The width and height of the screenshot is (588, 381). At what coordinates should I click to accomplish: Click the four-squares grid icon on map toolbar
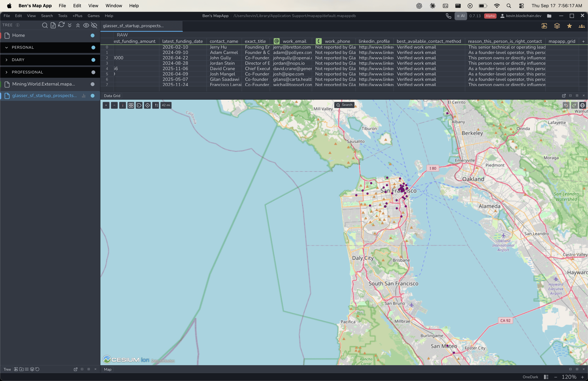tap(131, 105)
